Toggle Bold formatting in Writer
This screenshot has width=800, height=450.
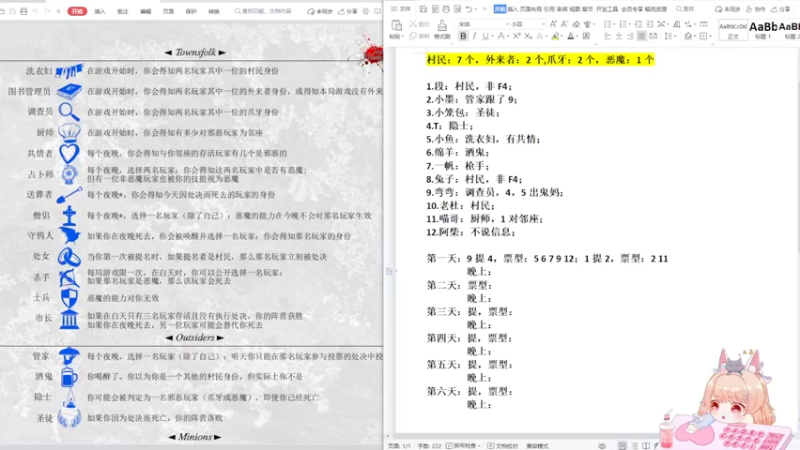[x=463, y=36]
